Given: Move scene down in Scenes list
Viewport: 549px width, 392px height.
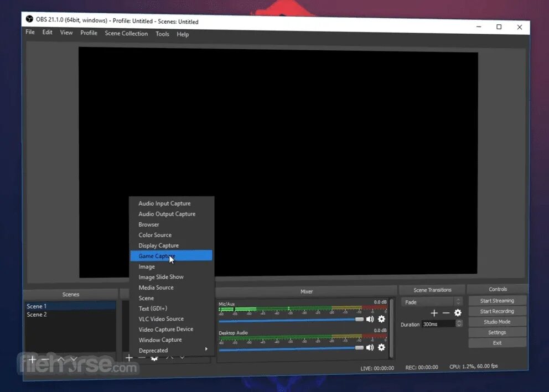Looking at the screenshot, I should (74, 359).
